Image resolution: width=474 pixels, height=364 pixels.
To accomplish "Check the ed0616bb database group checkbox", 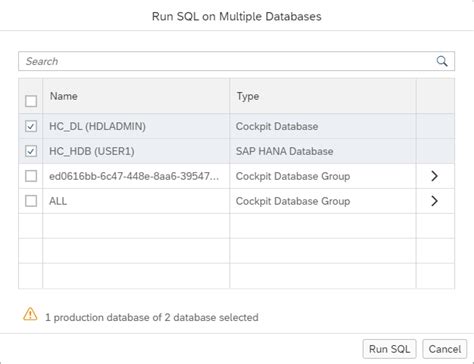I will [31, 176].
